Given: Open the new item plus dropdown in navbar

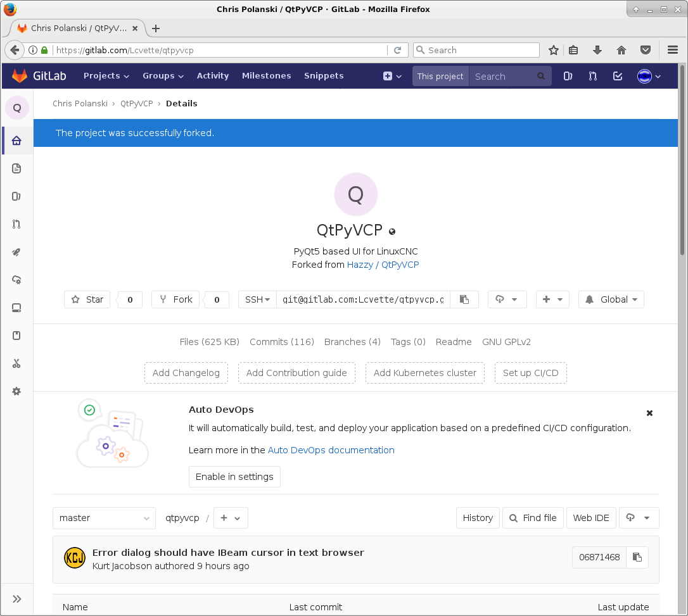Looking at the screenshot, I should 392,76.
